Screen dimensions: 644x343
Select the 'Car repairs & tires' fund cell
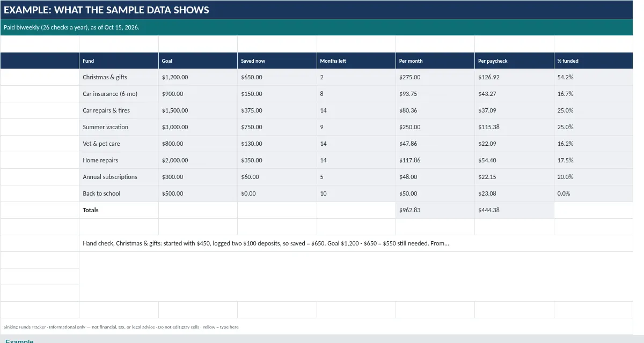119,110
